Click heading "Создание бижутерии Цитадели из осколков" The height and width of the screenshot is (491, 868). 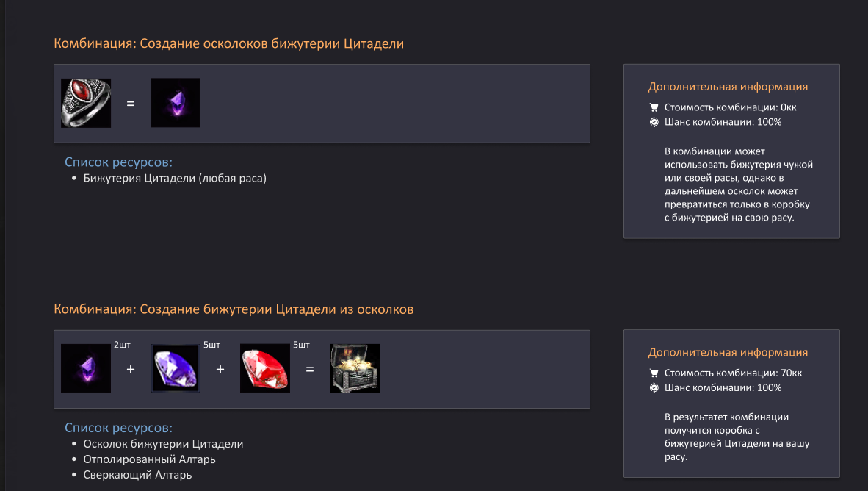click(234, 310)
